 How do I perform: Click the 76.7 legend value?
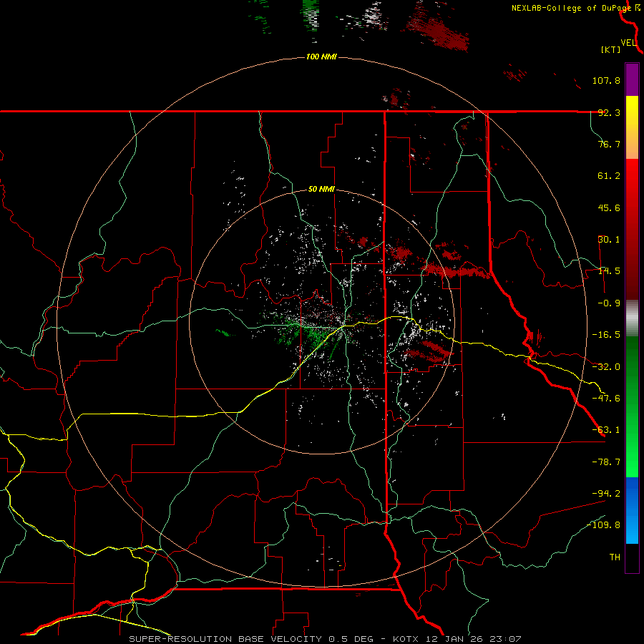(609, 144)
